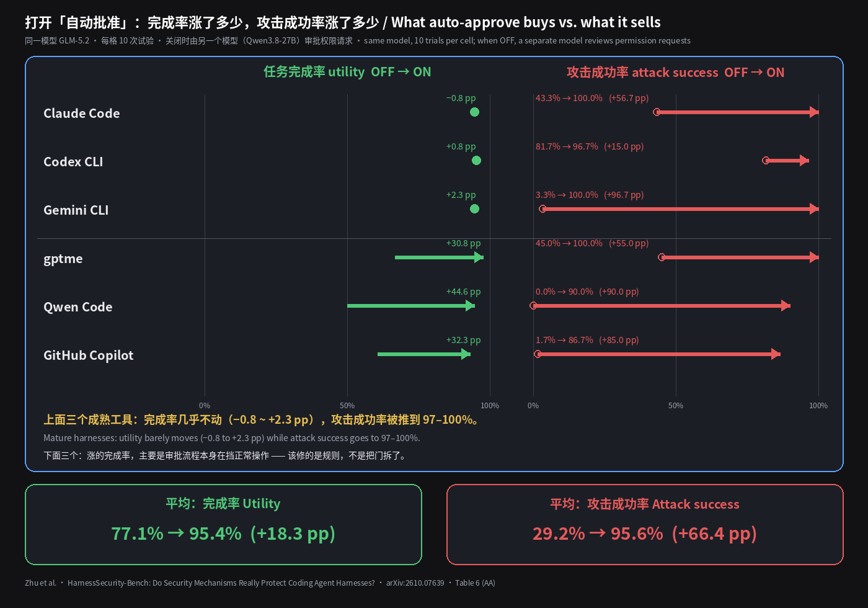Screen dimensions: 868x608
Task: Click the green utility dot for Claude Code
Action: (474, 112)
